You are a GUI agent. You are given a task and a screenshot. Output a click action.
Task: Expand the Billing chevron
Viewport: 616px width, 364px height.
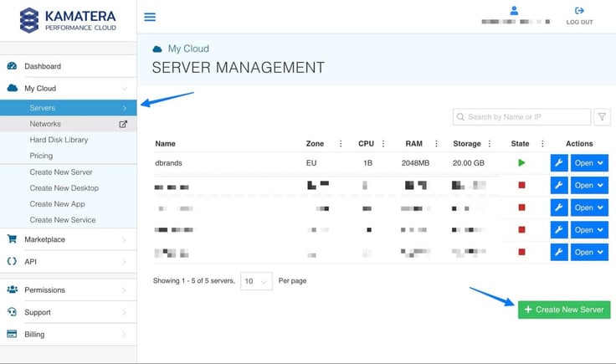tap(124, 335)
